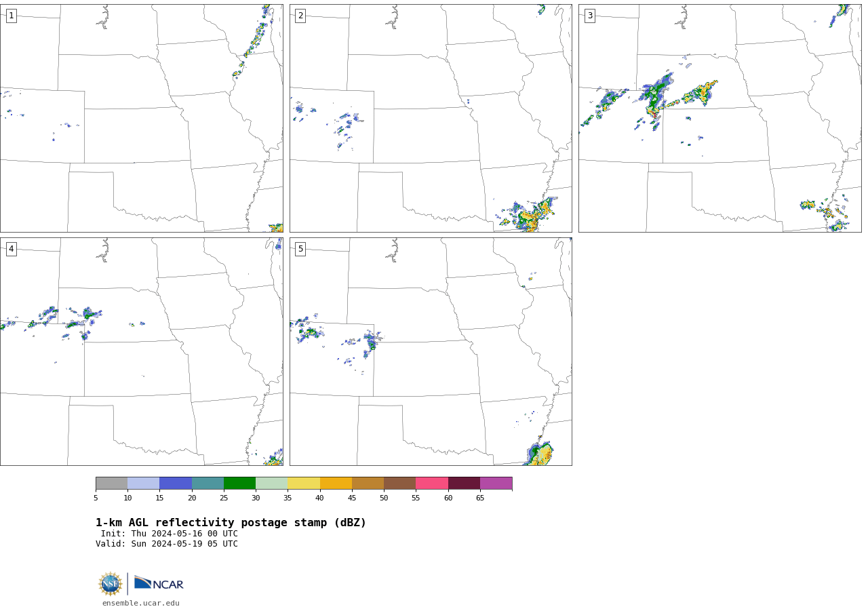Click the NCAR logo
The image size is (868, 611).
click(x=159, y=583)
